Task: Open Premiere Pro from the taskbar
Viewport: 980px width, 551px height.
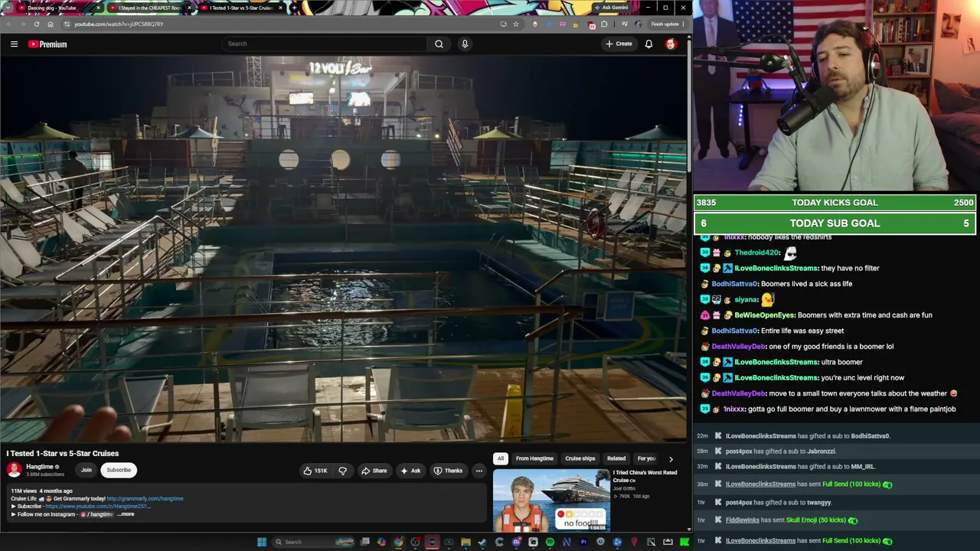Action: tap(583, 542)
